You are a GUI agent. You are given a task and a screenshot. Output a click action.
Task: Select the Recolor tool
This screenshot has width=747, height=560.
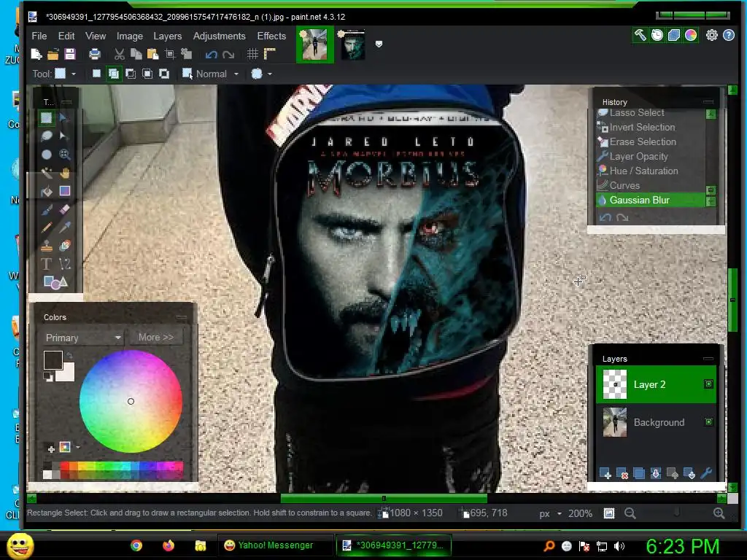coord(65,246)
